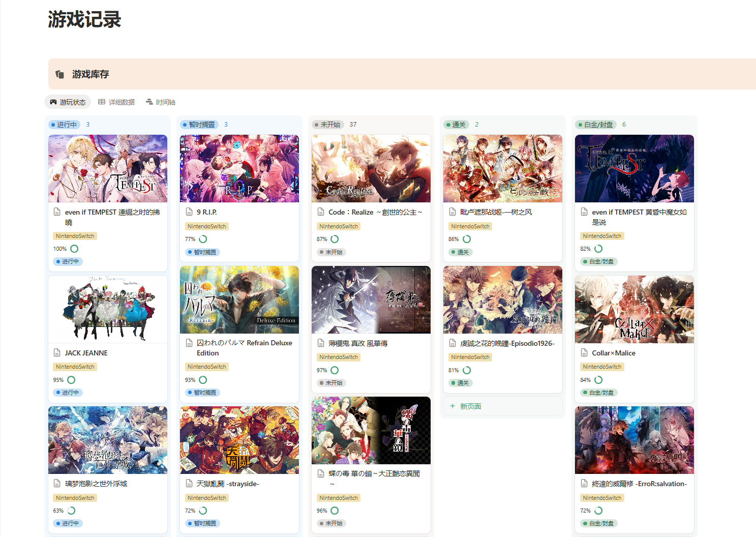Click the table icon on 详细数据 tab
Screen dimensions: 756x537
click(102, 102)
